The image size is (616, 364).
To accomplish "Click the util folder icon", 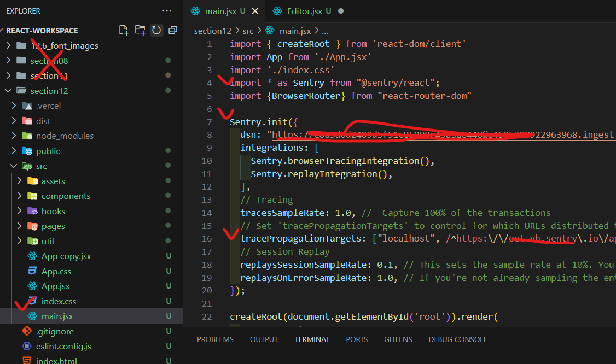I will [x=33, y=241].
